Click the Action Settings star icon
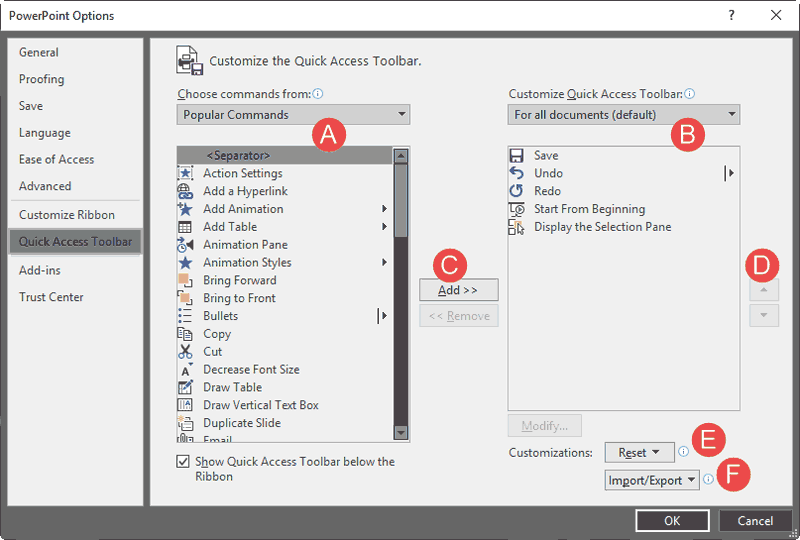The width and height of the screenshot is (800, 540). 185,173
